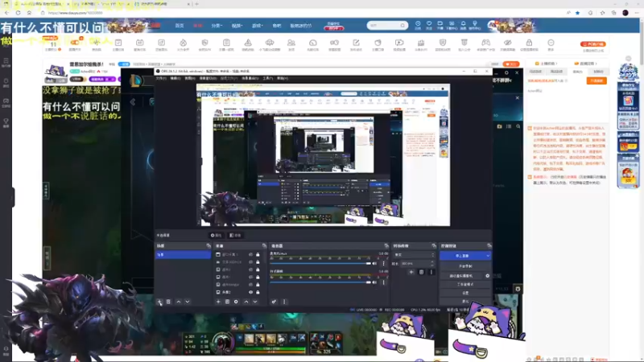Open a new browser tab
644x362 pixels.
pyautogui.click(x=197, y=4)
